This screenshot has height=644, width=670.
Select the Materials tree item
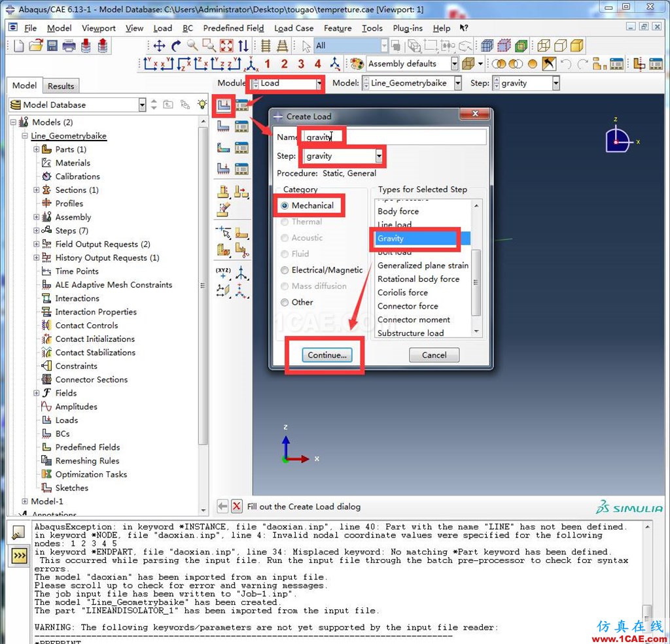(x=73, y=163)
